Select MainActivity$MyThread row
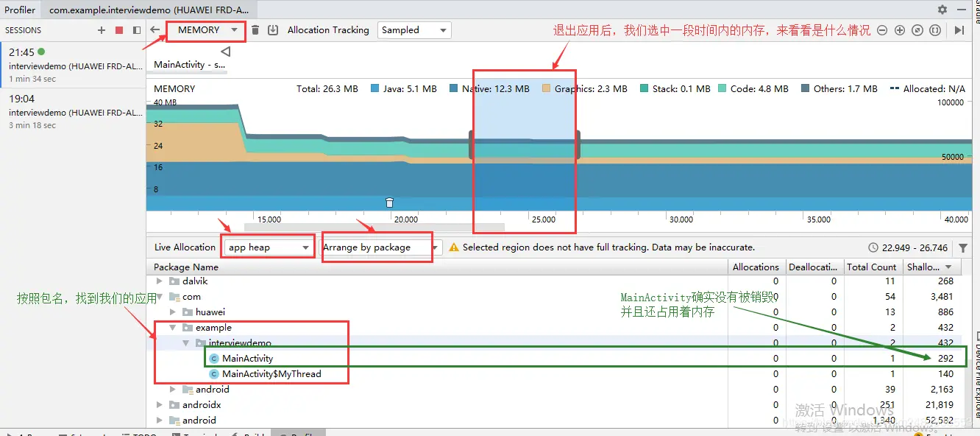The image size is (980, 436). pos(553,374)
